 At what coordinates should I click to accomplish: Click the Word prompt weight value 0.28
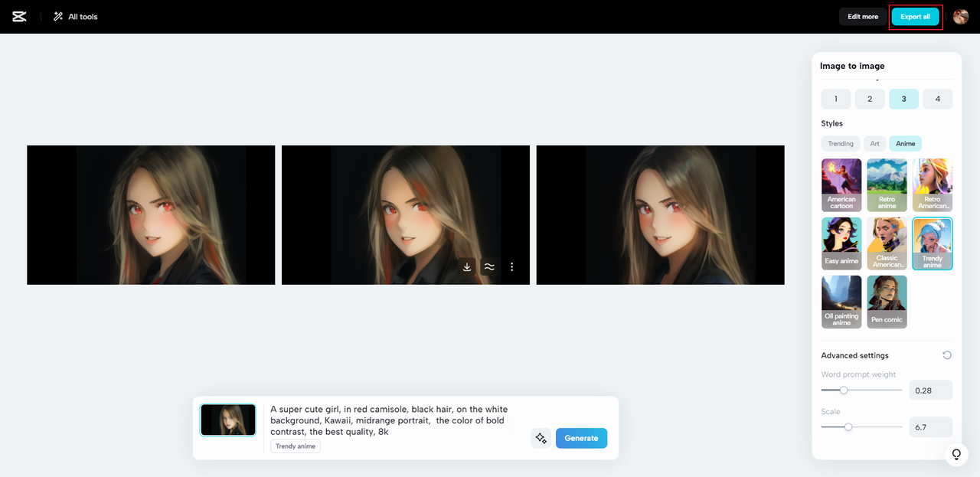[x=931, y=390]
